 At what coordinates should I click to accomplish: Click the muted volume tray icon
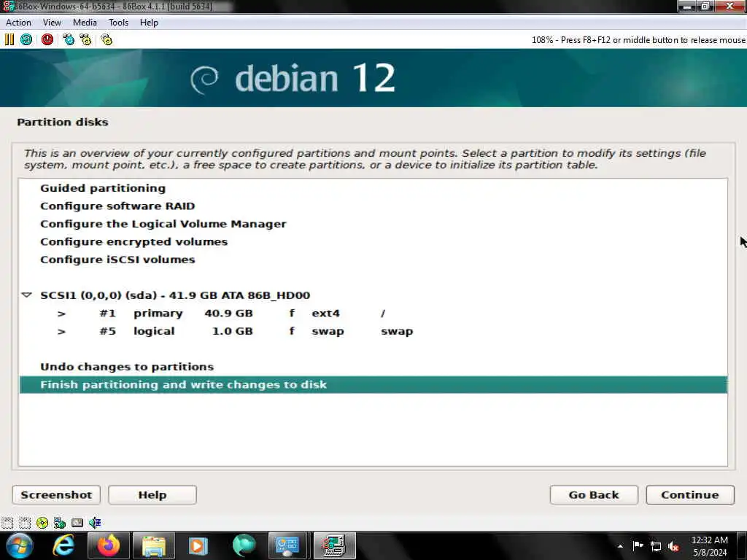(673, 547)
